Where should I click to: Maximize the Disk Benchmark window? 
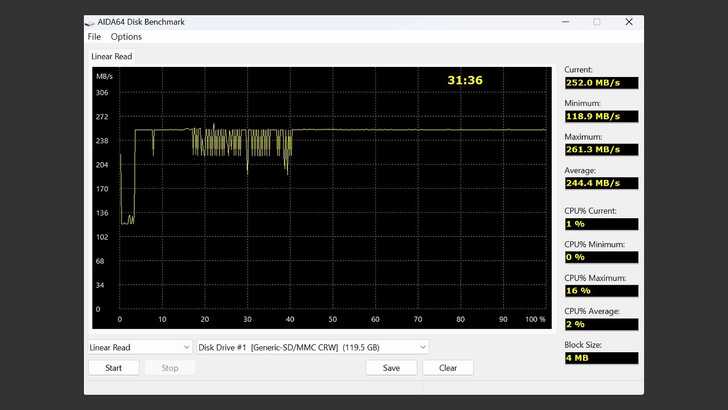point(597,22)
